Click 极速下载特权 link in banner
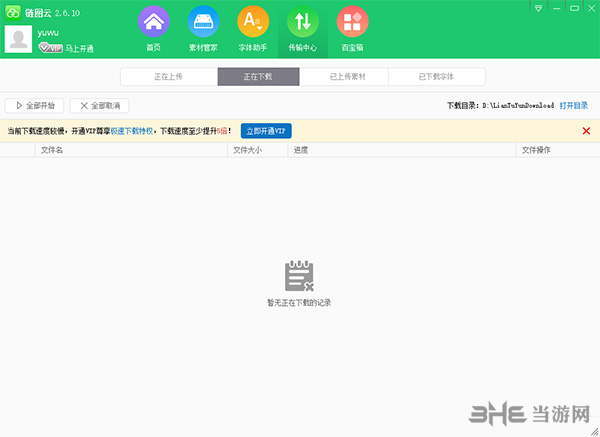600x437 pixels. [x=132, y=131]
